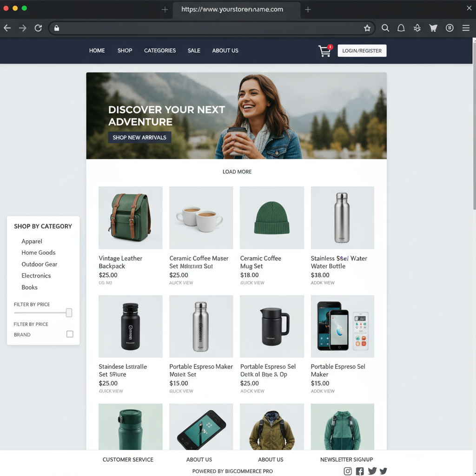Click the LOAD MORE link
The height and width of the screenshot is (476, 476).
(x=237, y=172)
